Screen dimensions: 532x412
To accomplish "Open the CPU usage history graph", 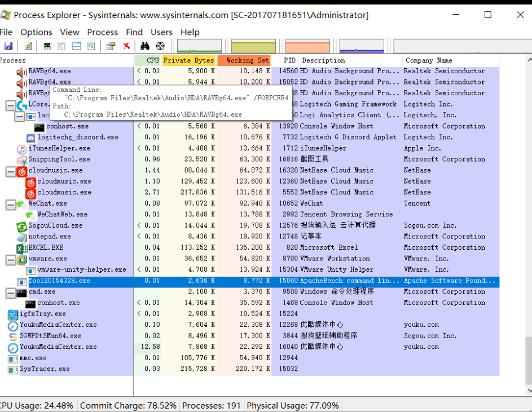I will 200,46.
